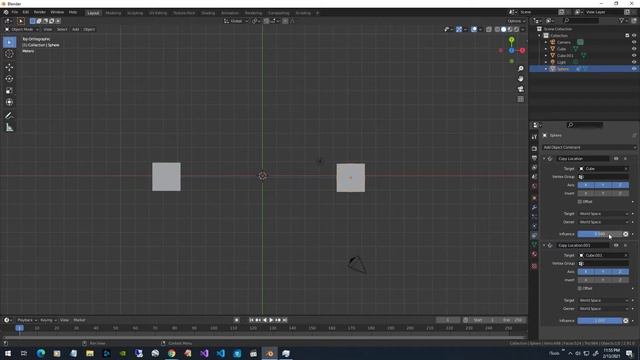Switch to the Modeling workspace tab
This screenshot has height=360, width=640.
click(113, 13)
